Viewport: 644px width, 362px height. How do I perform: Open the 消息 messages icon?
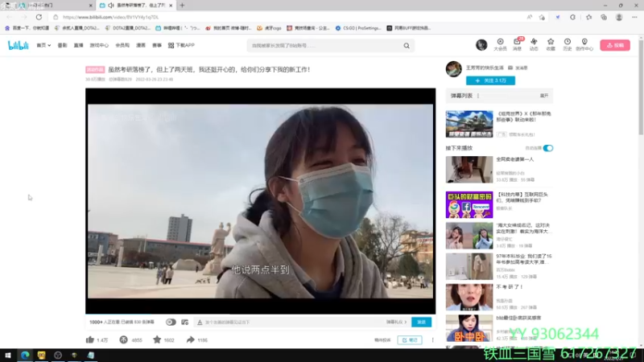point(517,44)
